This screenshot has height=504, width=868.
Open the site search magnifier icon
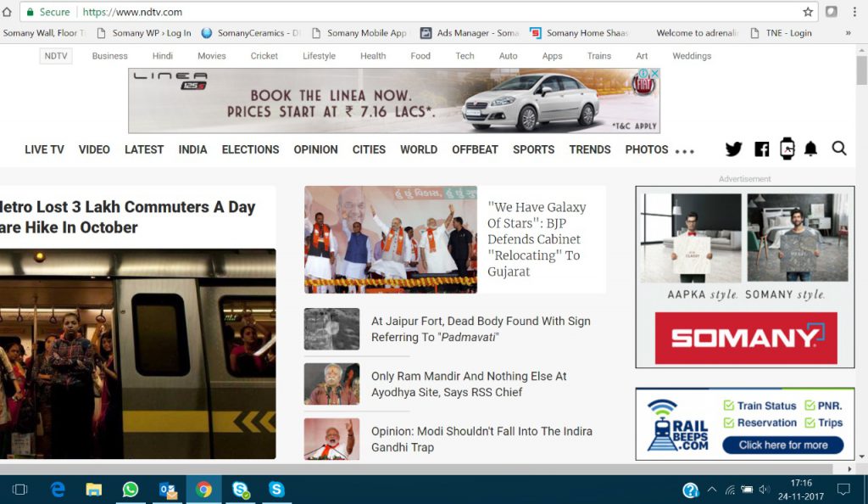pos(839,148)
